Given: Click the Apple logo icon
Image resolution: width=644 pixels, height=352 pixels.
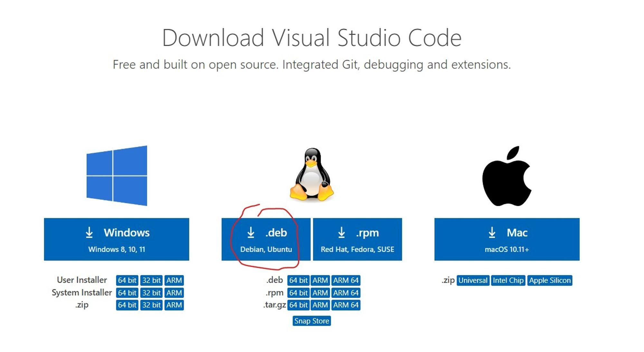Looking at the screenshot, I should click(x=507, y=176).
